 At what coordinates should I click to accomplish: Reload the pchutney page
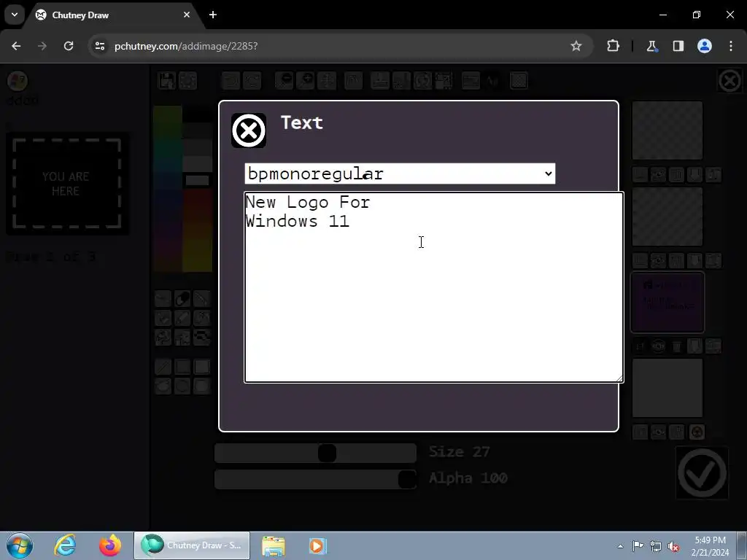coord(69,46)
